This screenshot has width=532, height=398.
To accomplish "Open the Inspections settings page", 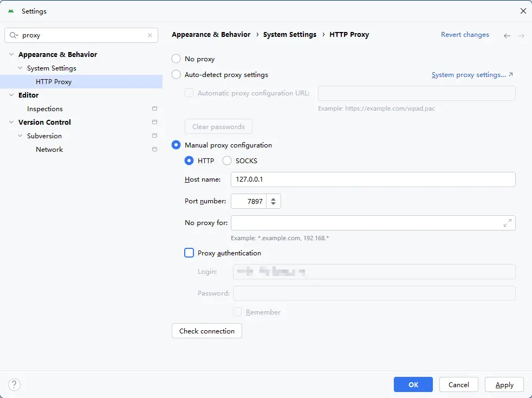I will point(45,109).
